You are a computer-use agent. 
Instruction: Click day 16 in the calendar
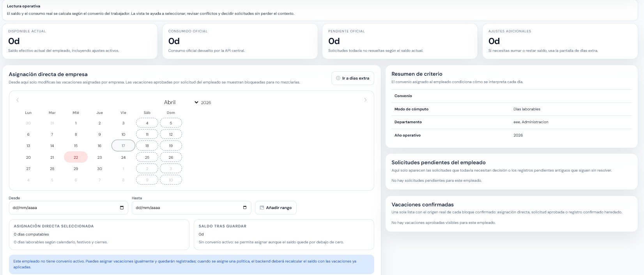tap(99, 146)
